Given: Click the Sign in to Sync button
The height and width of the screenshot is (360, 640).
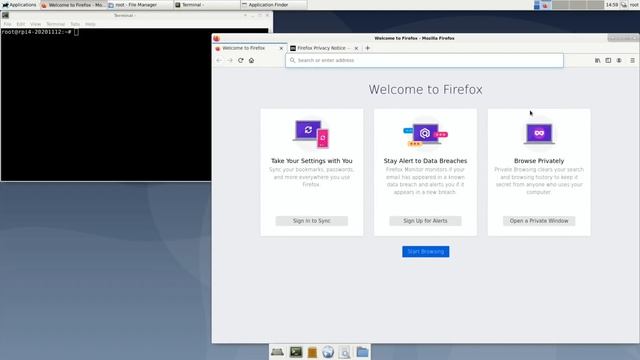Looking at the screenshot, I should point(312,221).
